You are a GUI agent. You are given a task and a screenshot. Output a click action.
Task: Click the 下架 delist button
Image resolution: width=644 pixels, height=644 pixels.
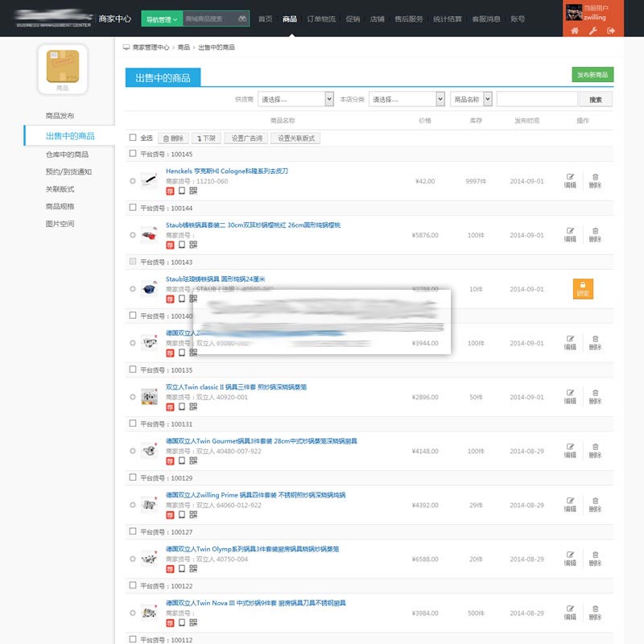pos(206,138)
